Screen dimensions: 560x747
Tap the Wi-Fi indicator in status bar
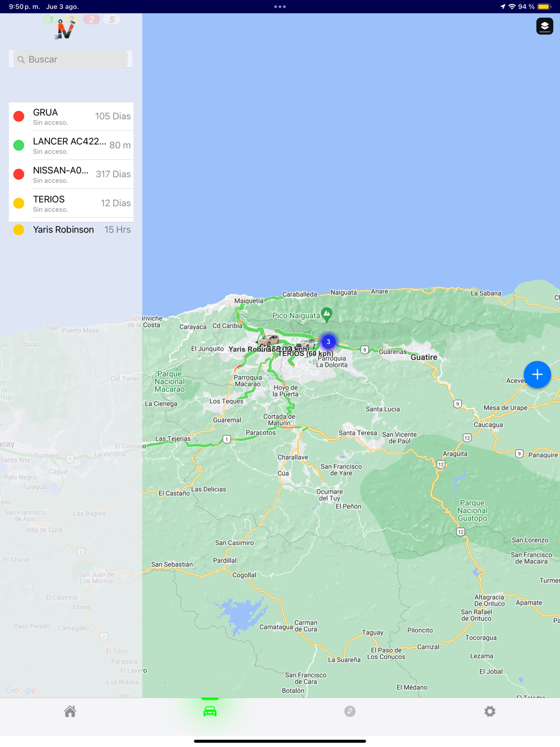pyautogui.click(x=512, y=7)
